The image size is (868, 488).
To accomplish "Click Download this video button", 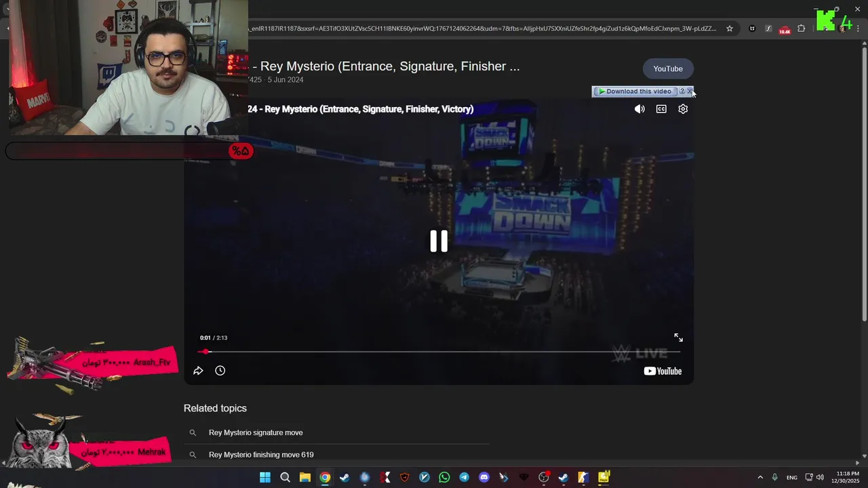I will coord(635,91).
